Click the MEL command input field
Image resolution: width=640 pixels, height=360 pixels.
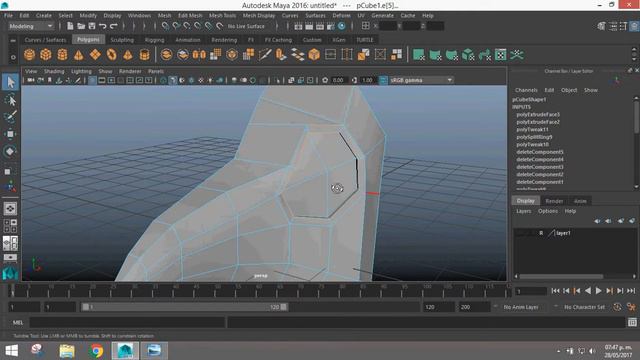(x=127, y=322)
